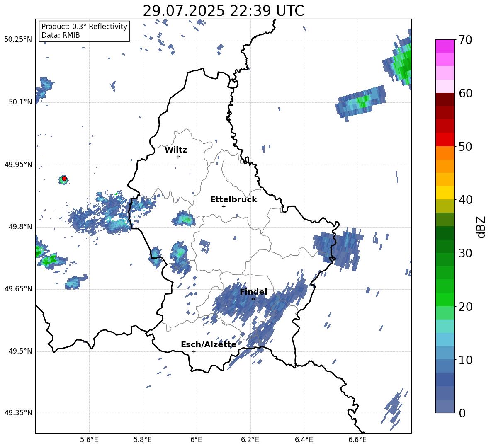Click the 49.65°N latitude label
The image size is (491, 448).
point(18,288)
